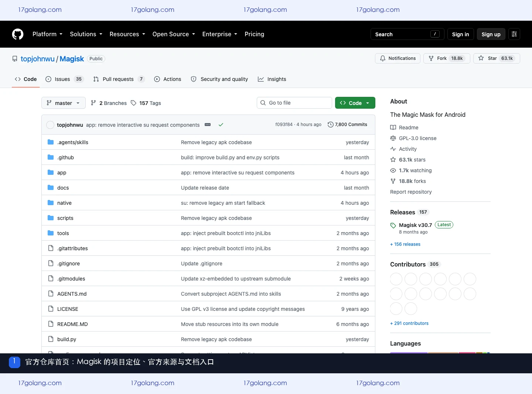532x394 pixels.
Task: Open the .agents/skills folder
Action: pyautogui.click(x=73, y=142)
